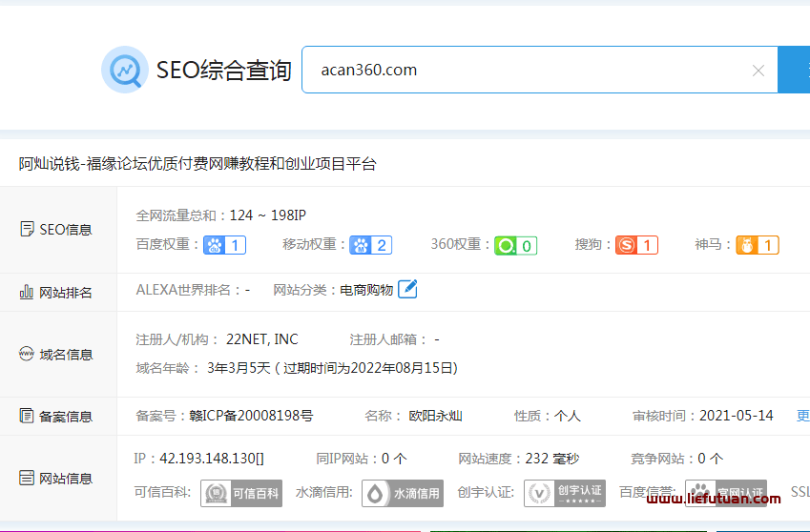Viewport: 810px width, 532px height.
Task: Open the 可信百科 certification badge
Action: (x=241, y=493)
